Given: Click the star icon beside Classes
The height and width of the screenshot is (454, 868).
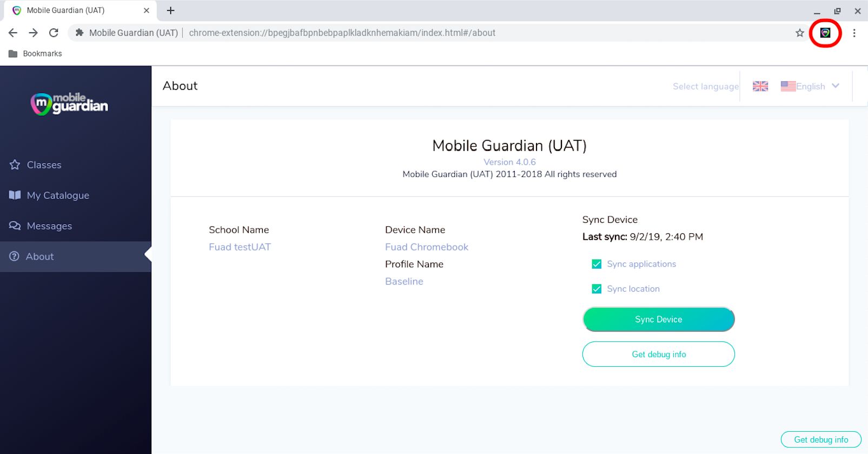Looking at the screenshot, I should coord(15,165).
